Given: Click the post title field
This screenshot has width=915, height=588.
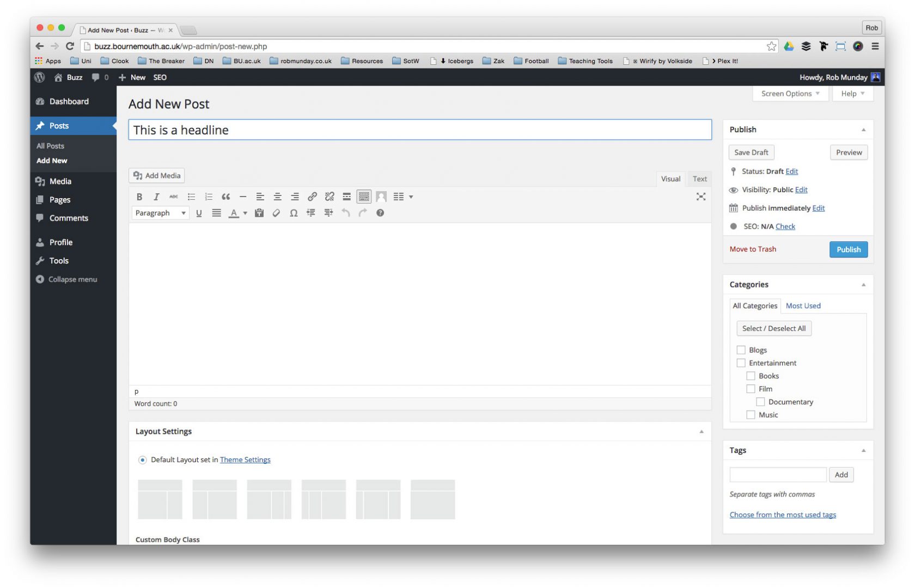Looking at the screenshot, I should (420, 130).
